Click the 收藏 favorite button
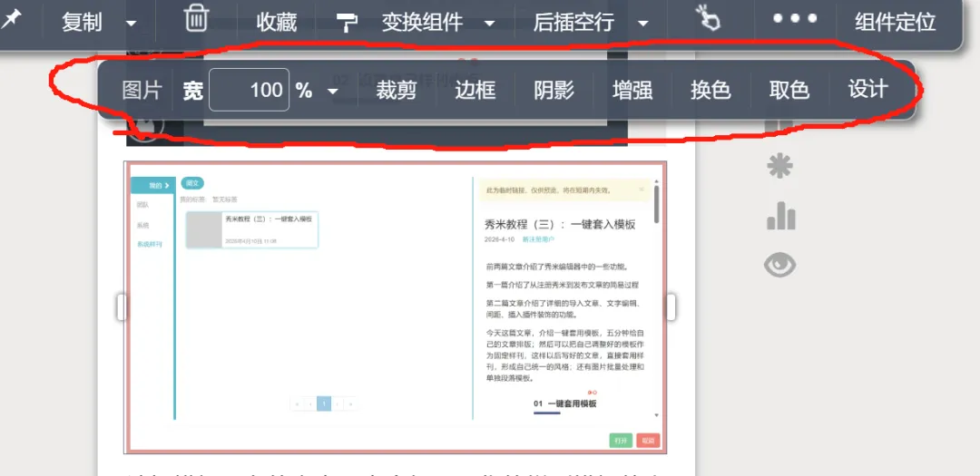Viewport: 980px width, 476px height. [x=277, y=23]
